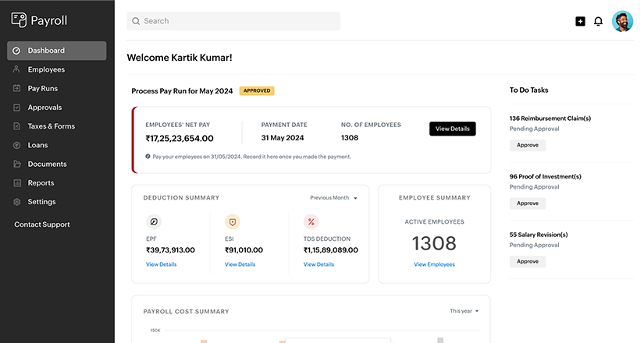This screenshot has width=644, height=343.
Task: Click the info icon beside payment note
Action: [x=148, y=157]
